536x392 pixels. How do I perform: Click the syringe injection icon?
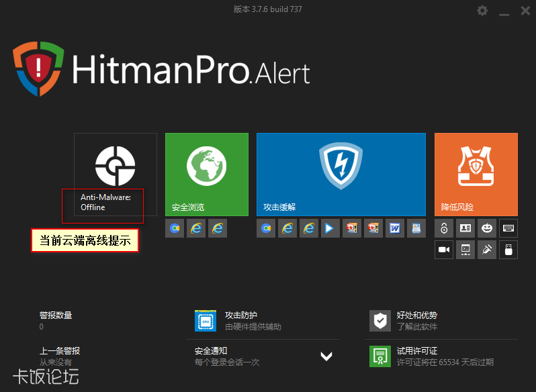[x=487, y=250]
